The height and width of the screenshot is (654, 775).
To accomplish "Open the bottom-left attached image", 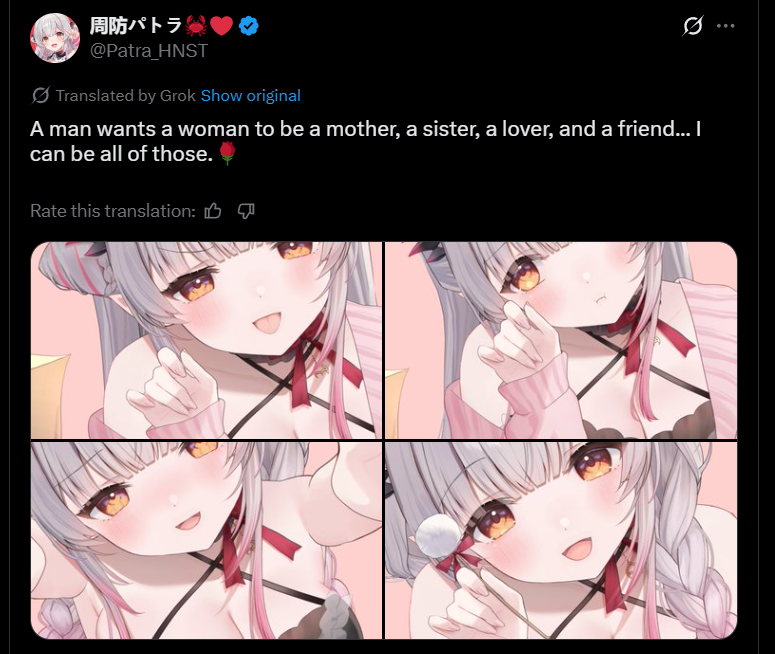I will (x=206, y=540).
